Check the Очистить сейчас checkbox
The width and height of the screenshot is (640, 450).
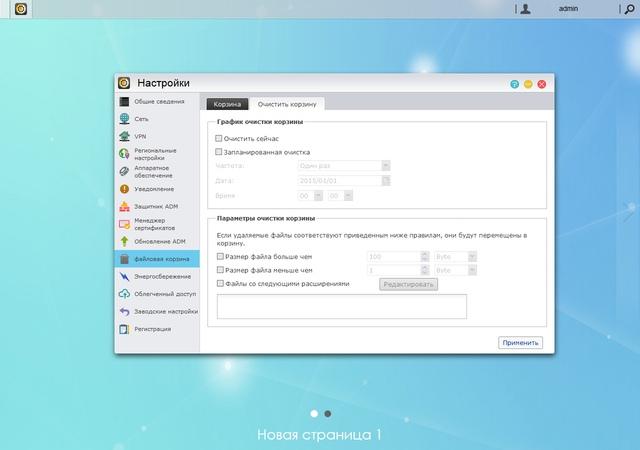pos(218,138)
